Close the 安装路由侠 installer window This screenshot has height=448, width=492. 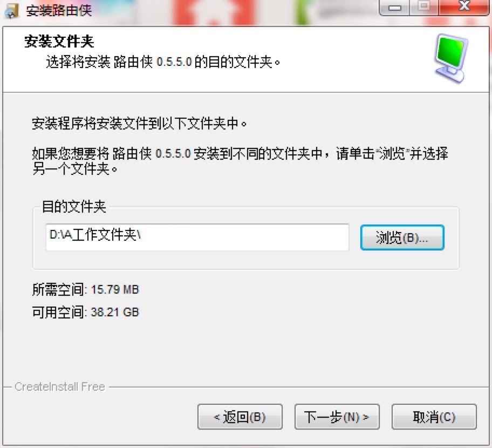click(464, 8)
